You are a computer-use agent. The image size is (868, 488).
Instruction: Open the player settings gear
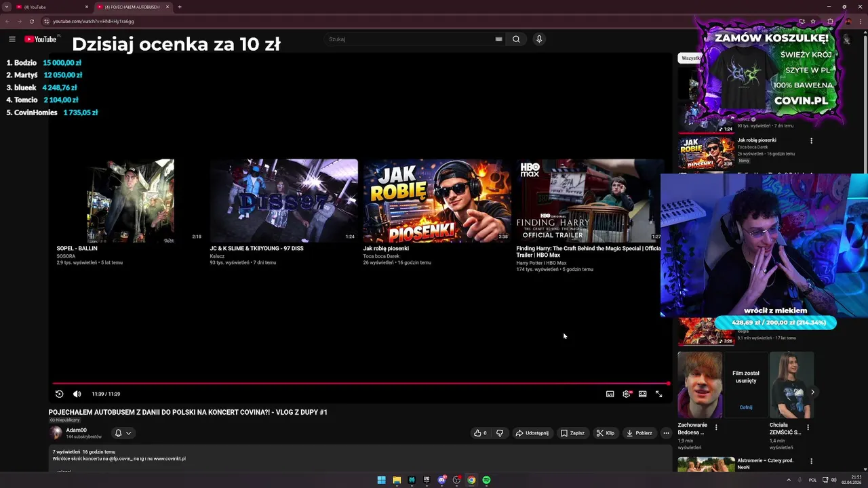[x=626, y=394]
